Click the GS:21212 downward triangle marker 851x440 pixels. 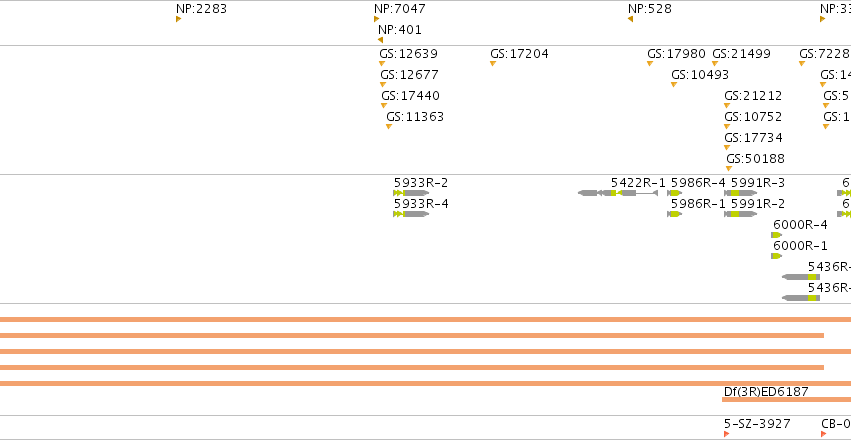pyautogui.click(x=727, y=106)
